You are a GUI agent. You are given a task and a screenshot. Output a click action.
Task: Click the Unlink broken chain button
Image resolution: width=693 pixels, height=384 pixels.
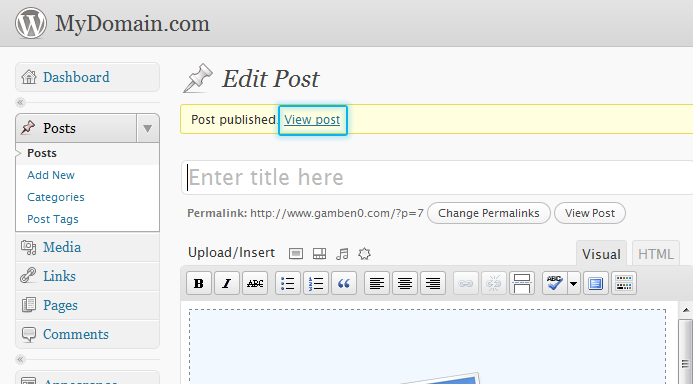pyautogui.click(x=494, y=283)
